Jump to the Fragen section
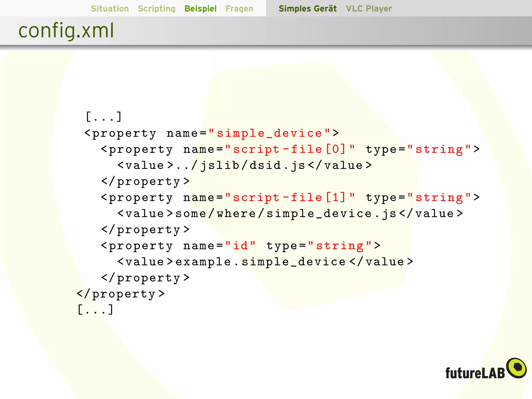532x399 pixels. point(239,9)
